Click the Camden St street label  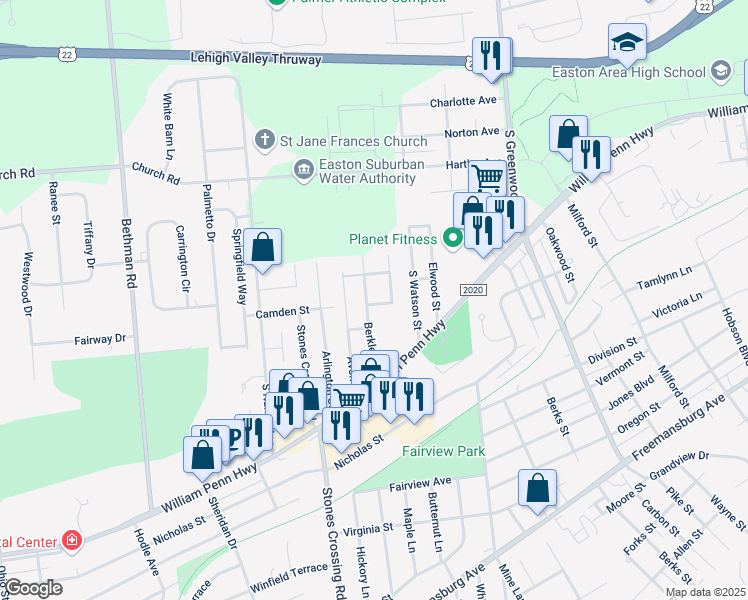click(282, 313)
